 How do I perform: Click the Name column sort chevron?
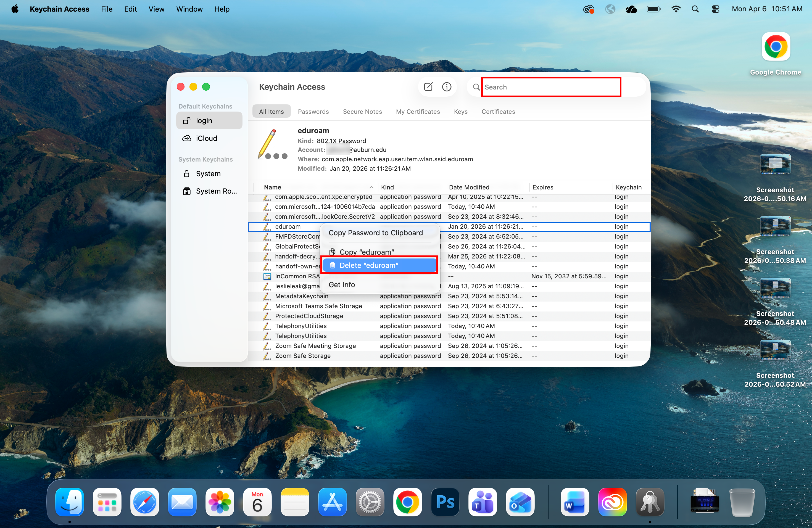(x=371, y=187)
